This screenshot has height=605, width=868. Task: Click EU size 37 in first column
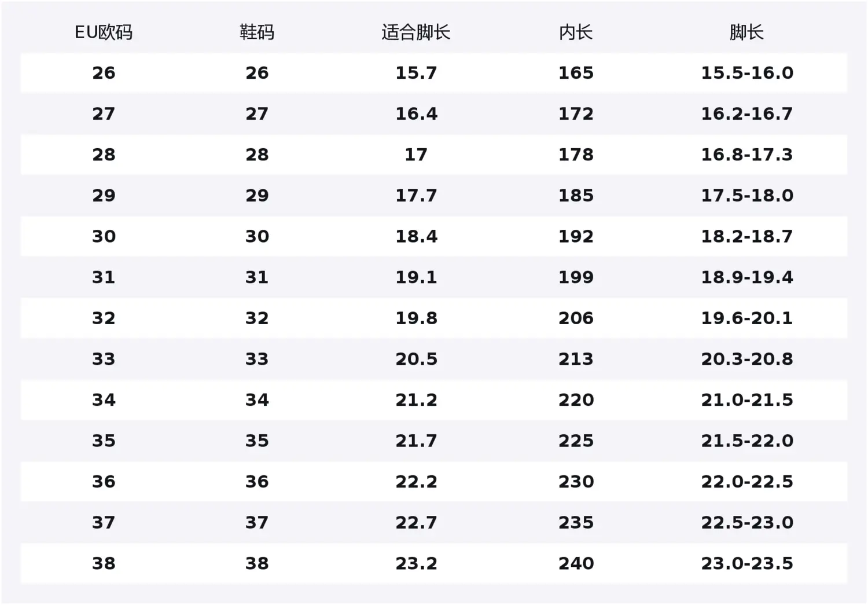tap(104, 522)
